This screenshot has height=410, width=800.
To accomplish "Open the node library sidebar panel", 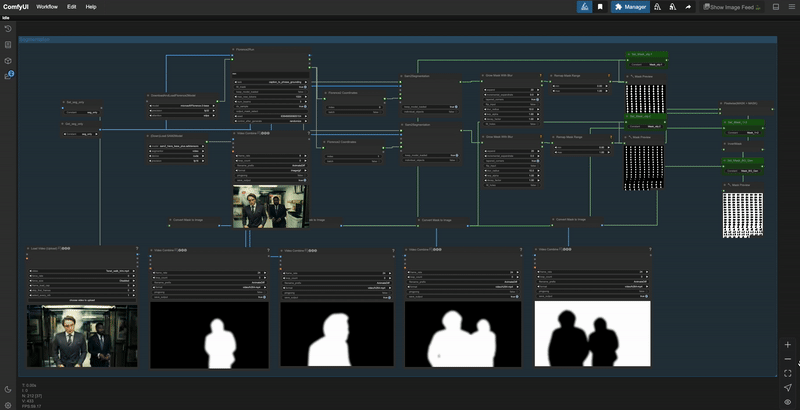I will point(8,45).
